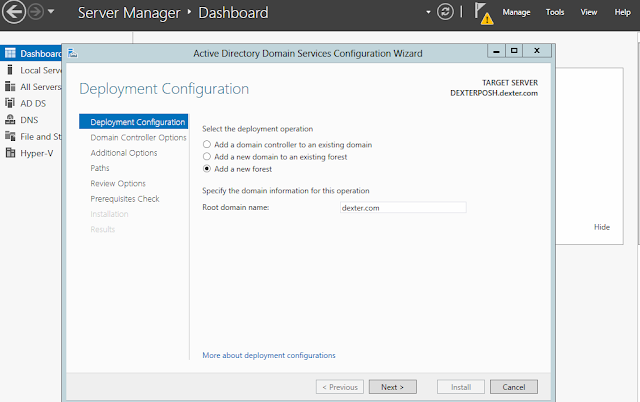
Task: Go back using the Server Manager back arrow
Action: (13, 12)
